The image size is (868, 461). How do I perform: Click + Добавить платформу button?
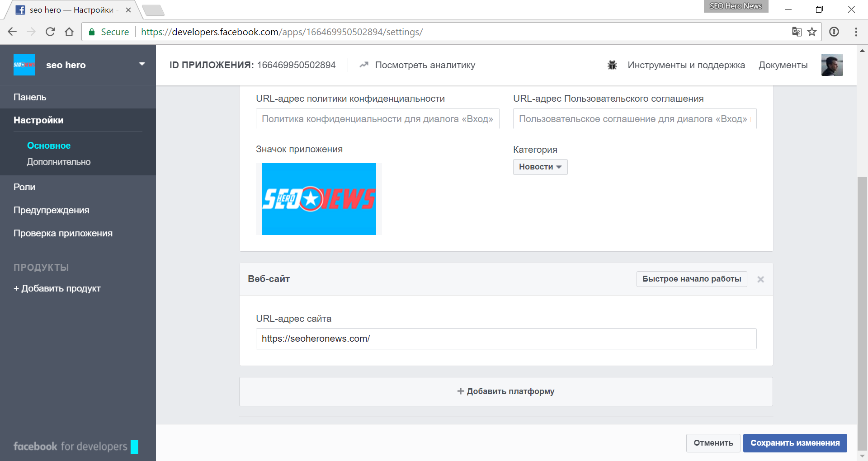tap(506, 391)
